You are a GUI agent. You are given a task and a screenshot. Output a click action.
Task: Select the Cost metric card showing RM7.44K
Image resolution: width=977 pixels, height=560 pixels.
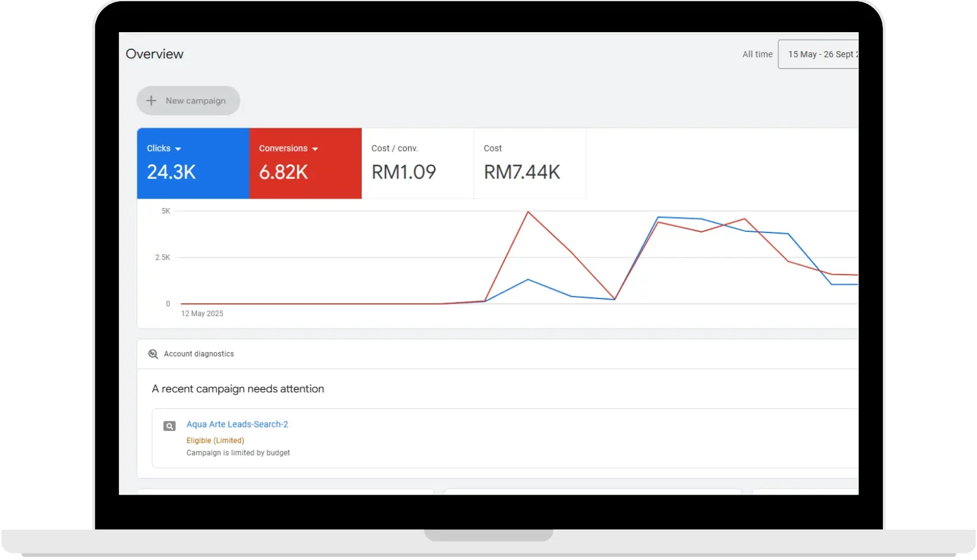[x=529, y=163]
